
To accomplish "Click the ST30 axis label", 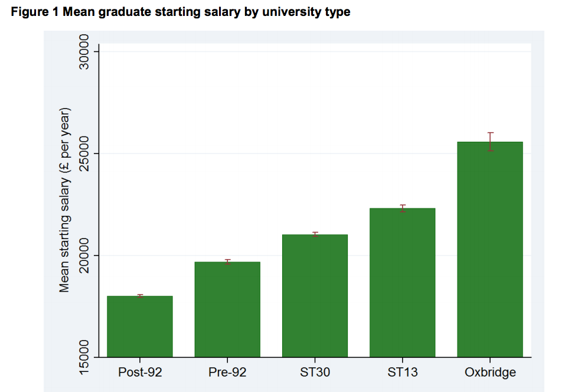I will coord(315,372).
